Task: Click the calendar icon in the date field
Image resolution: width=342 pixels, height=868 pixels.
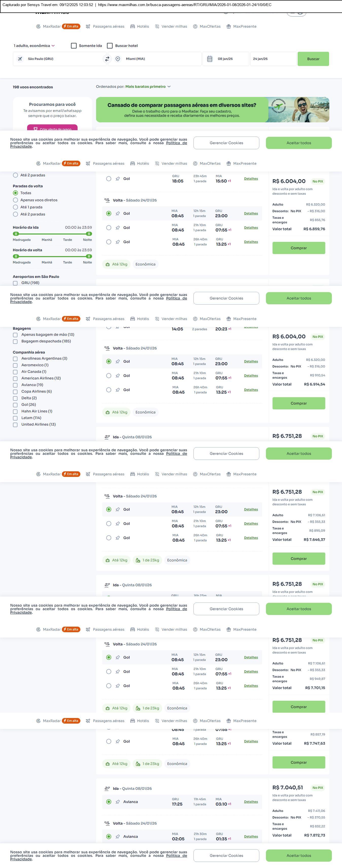Action: click(210, 59)
